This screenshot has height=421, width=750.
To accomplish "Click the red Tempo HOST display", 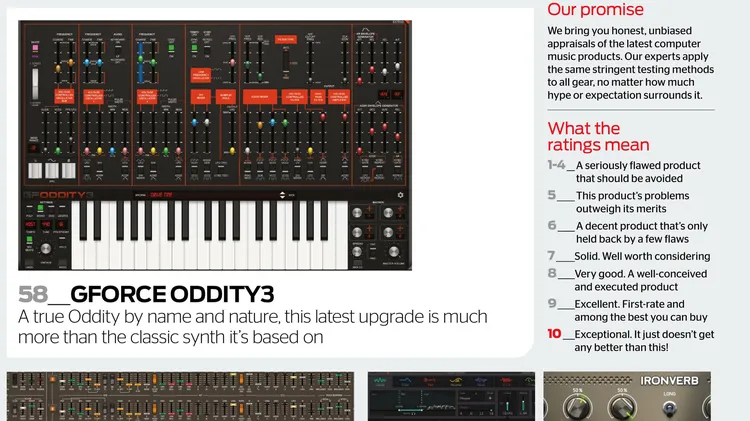I will (x=30, y=224).
